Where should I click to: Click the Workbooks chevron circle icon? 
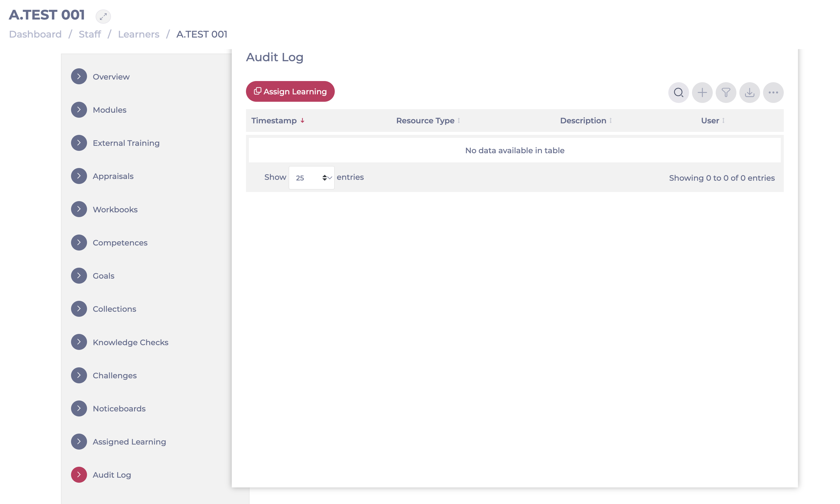coord(79,209)
